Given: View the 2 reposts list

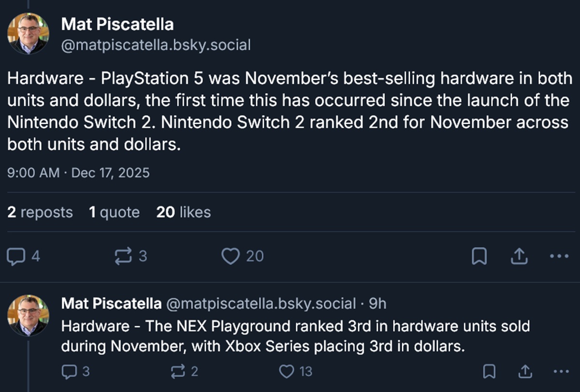Looking at the screenshot, I should click(40, 212).
